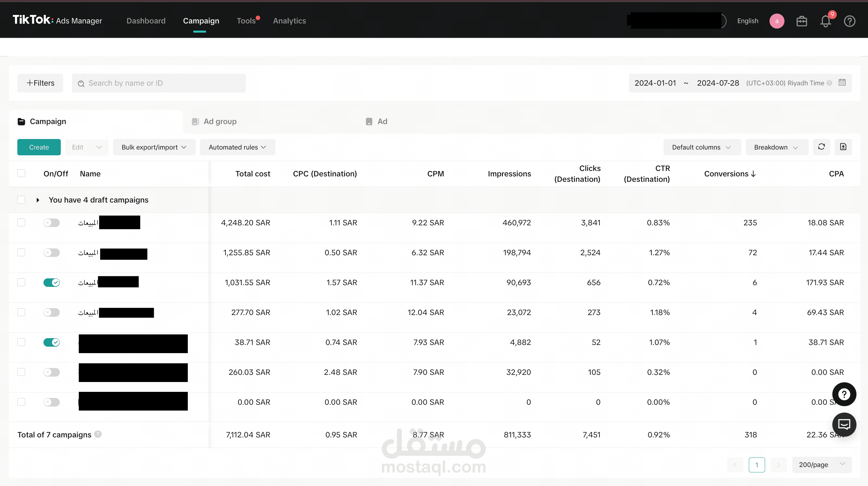Open the Analytics menu

tap(289, 21)
